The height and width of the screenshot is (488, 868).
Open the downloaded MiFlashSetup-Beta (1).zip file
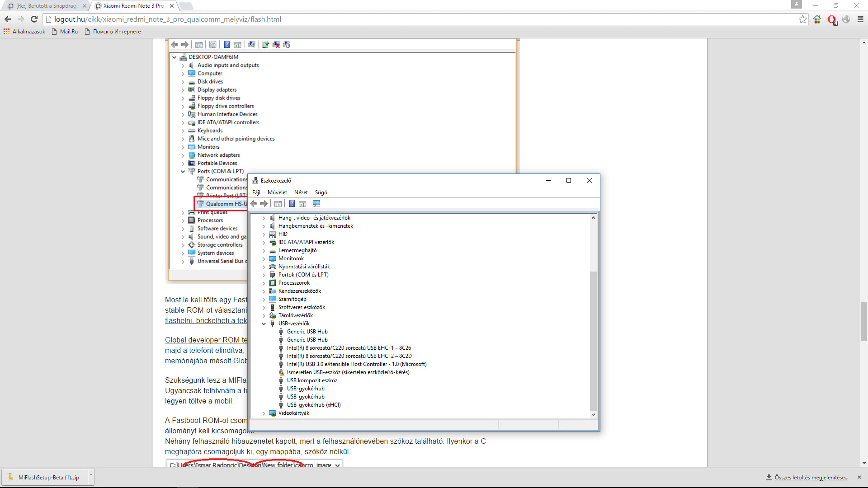tap(45, 477)
